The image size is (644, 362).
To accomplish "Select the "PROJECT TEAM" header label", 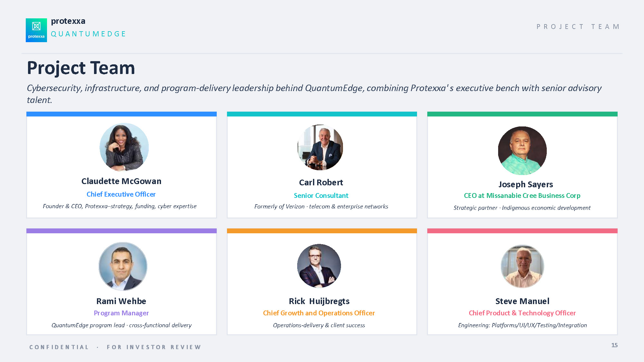I will [578, 27].
